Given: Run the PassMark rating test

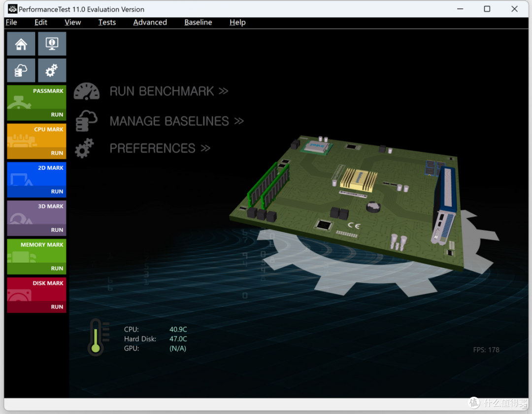Looking at the screenshot, I should 36,115.
